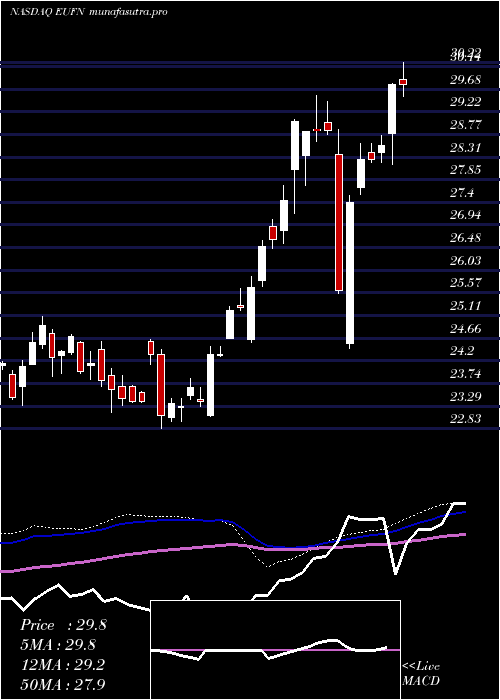Click the 5MA : 29.8 readout
The width and height of the screenshot is (500, 700).
pos(58,645)
